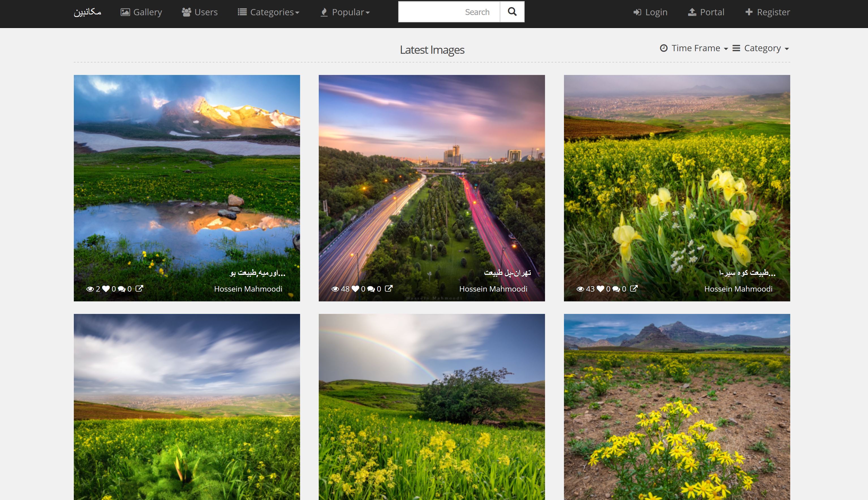Open the Portal upload link
This screenshot has height=500, width=868.
tap(706, 12)
